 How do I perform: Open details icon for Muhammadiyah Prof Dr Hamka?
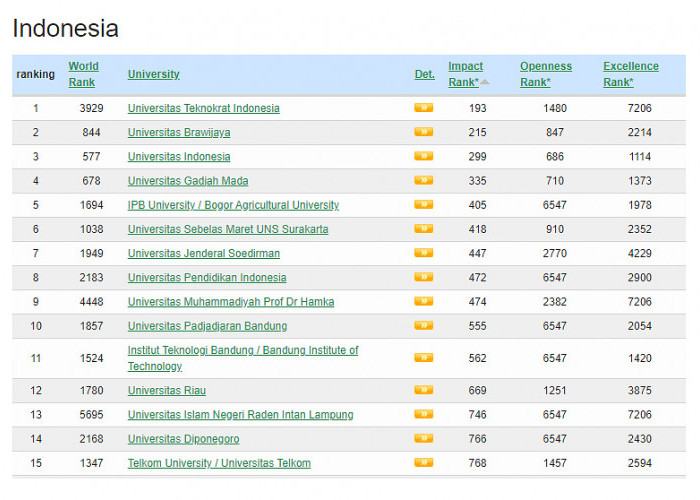pyautogui.click(x=423, y=301)
